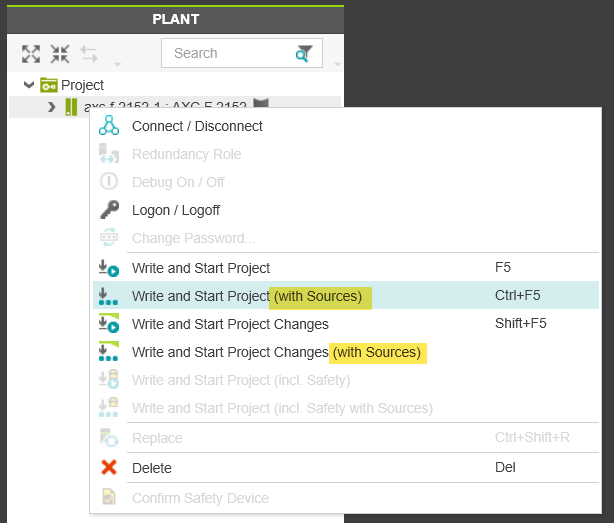The height and width of the screenshot is (523, 614).
Task: Click the Logon / Logoff key icon
Action: point(109,210)
